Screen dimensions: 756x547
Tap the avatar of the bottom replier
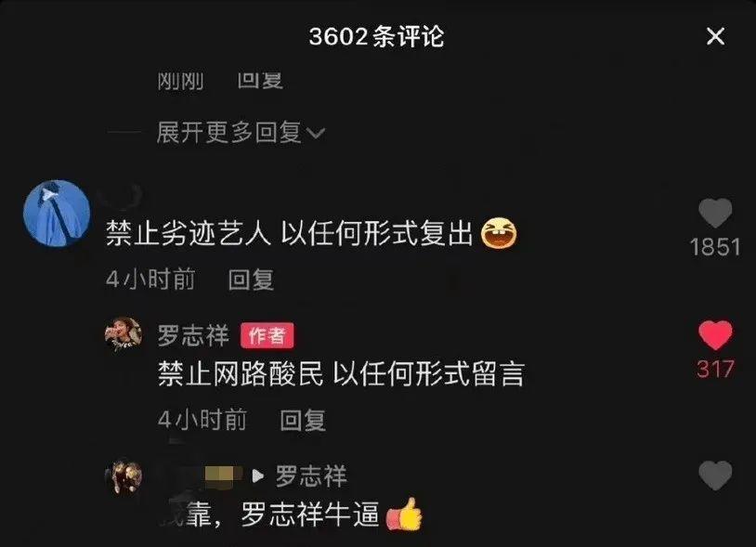[x=124, y=475]
